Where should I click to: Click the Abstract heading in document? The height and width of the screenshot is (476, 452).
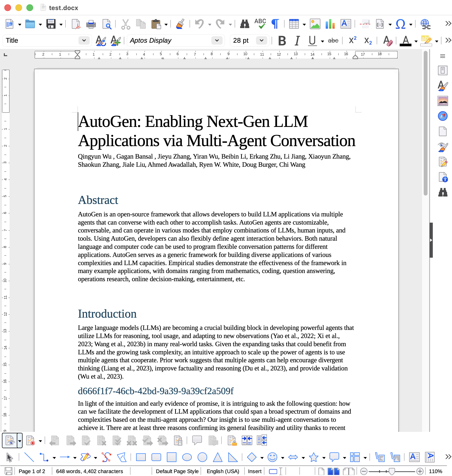98,200
